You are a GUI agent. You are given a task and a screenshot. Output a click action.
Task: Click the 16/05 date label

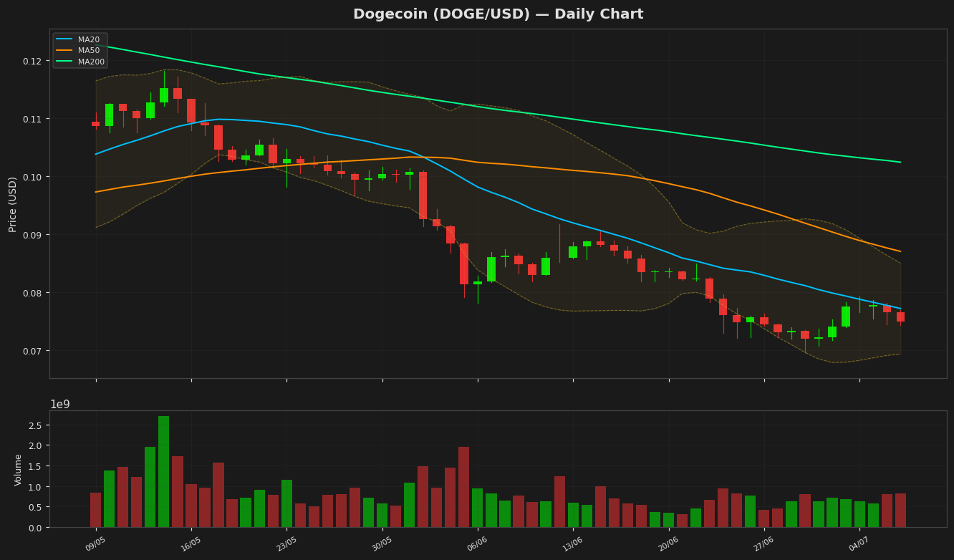click(191, 544)
